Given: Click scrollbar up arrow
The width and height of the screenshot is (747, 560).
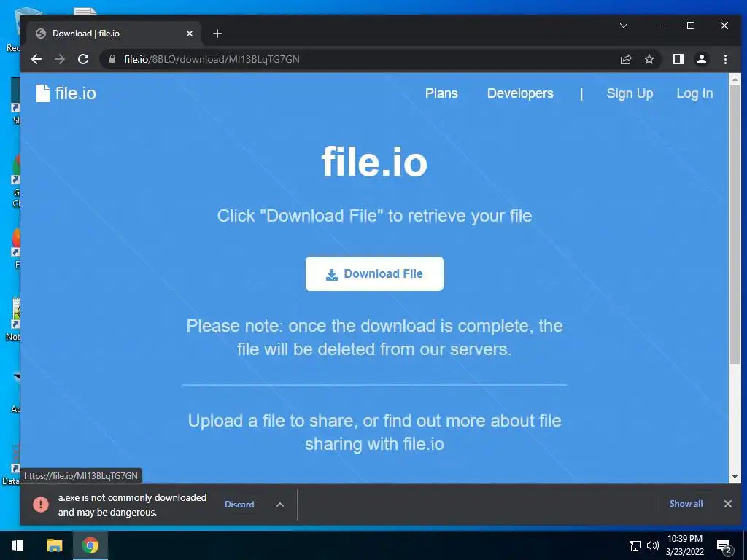Looking at the screenshot, I should tap(735, 79).
